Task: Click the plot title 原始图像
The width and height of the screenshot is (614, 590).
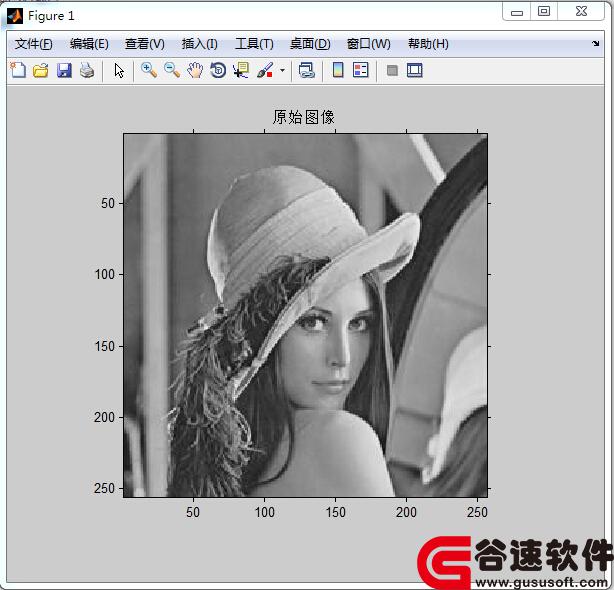Action: pos(304,117)
